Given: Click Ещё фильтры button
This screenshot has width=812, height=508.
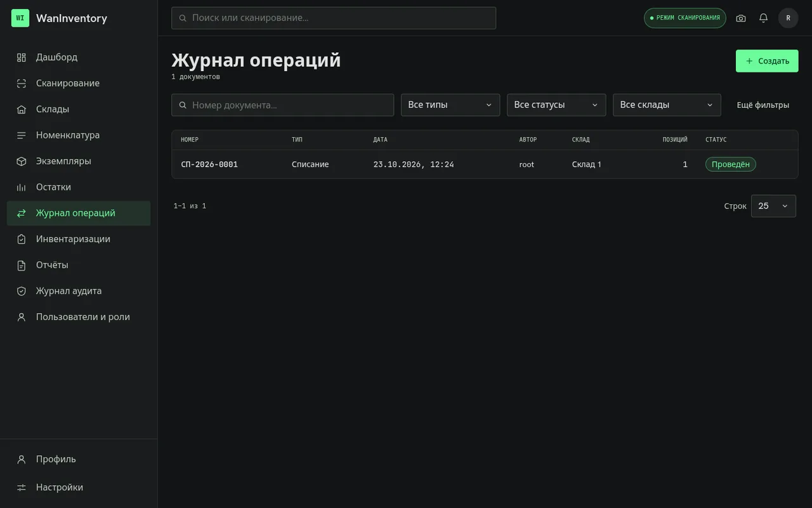Looking at the screenshot, I should pos(763,105).
